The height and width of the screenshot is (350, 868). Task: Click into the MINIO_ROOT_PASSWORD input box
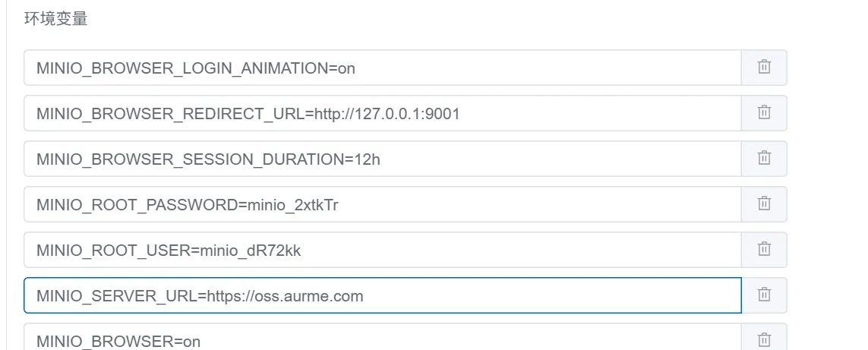(383, 203)
